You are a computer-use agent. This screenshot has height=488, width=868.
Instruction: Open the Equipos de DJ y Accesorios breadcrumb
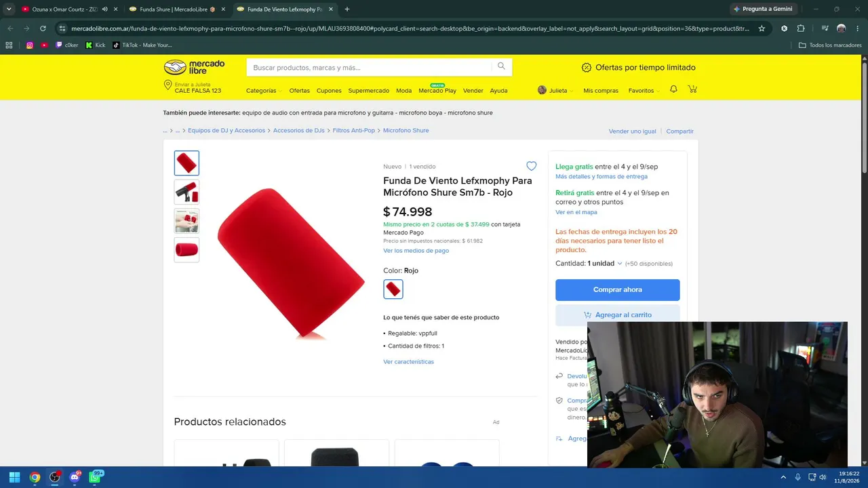(226, 130)
